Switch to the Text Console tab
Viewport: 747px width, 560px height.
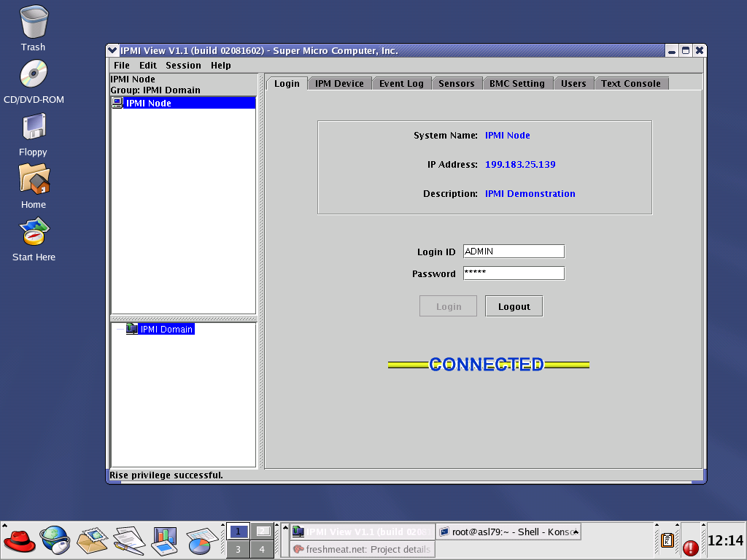tap(631, 83)
